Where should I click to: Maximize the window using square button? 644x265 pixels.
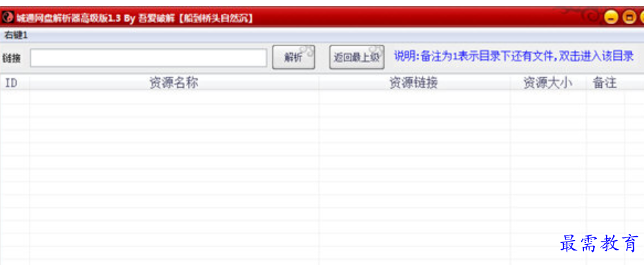tap(630, 17)
